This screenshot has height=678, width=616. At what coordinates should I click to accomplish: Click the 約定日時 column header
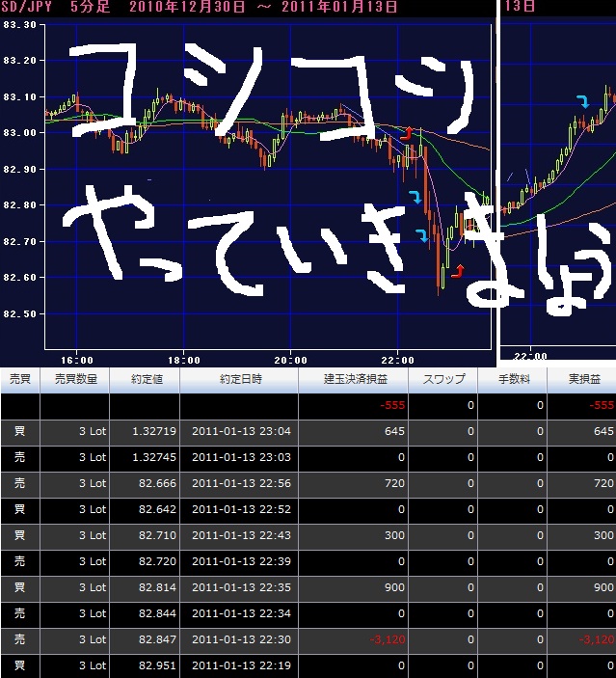click(x=239, y=380)
